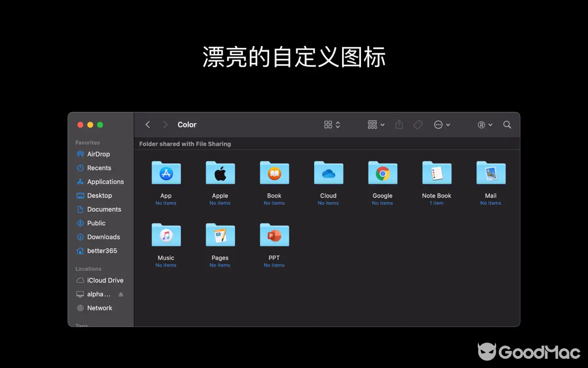Select the Apple logo folder
Image resolution: width=588 pixels, height=368 pixels.
pos(220,173)
